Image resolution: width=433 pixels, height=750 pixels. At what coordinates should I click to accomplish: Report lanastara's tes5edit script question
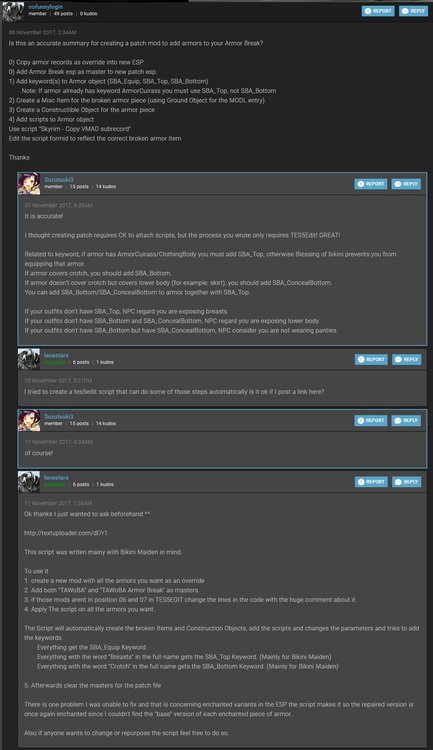tap(371, 360)
